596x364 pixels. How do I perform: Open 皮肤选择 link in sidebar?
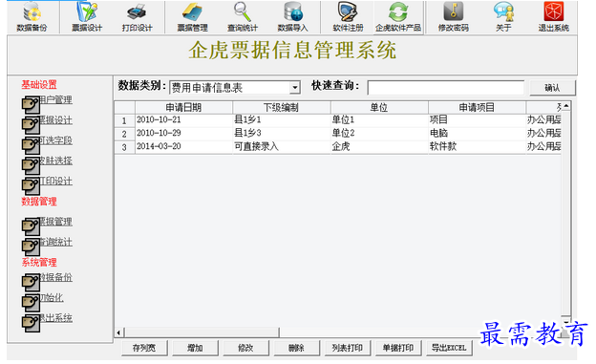(x=55, y=161)
